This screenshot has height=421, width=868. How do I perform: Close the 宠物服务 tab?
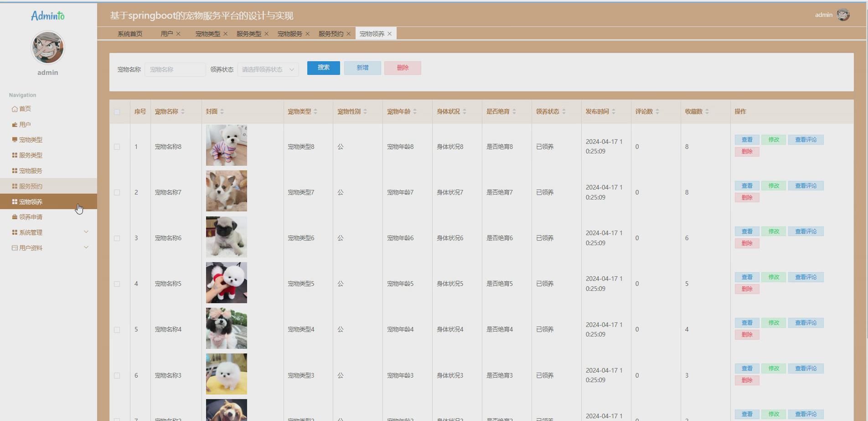pos(307,34)
